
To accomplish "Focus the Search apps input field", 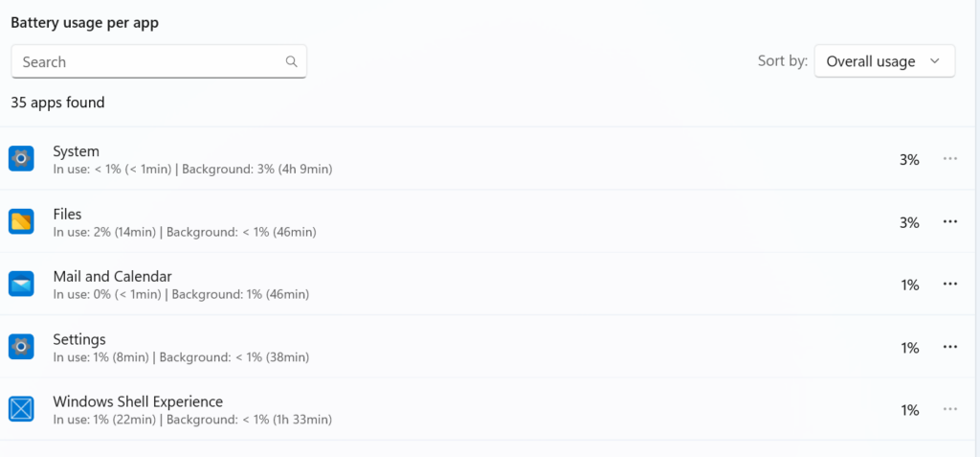I will pos(159,61).
